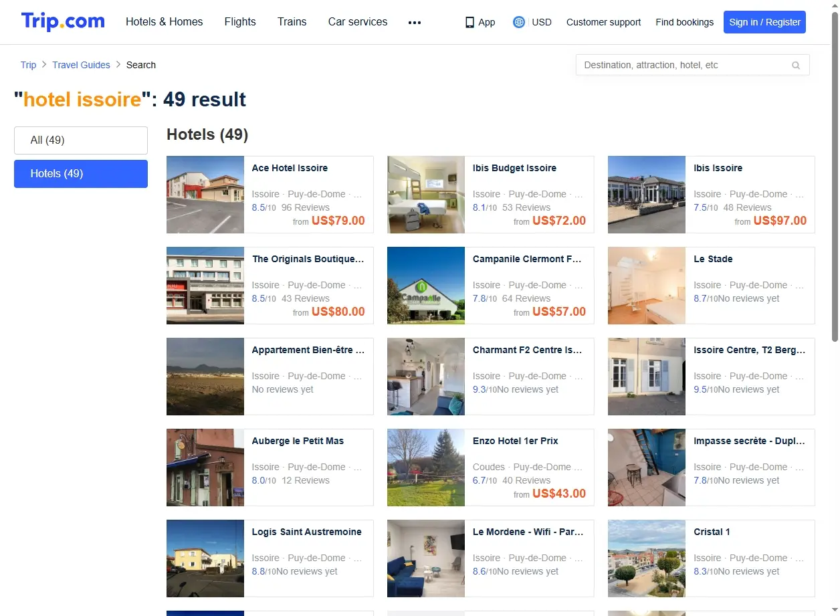Open Cristal 1 photo
This screenshot has height=616, width=840.
[x=647, y=558]
